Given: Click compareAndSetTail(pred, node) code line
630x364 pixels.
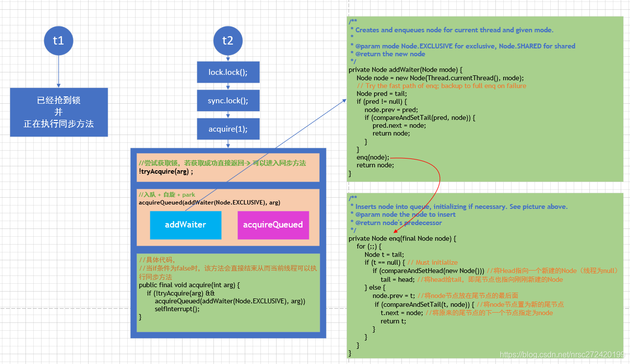Looking at the screenshot, I should tap(420, 117).
